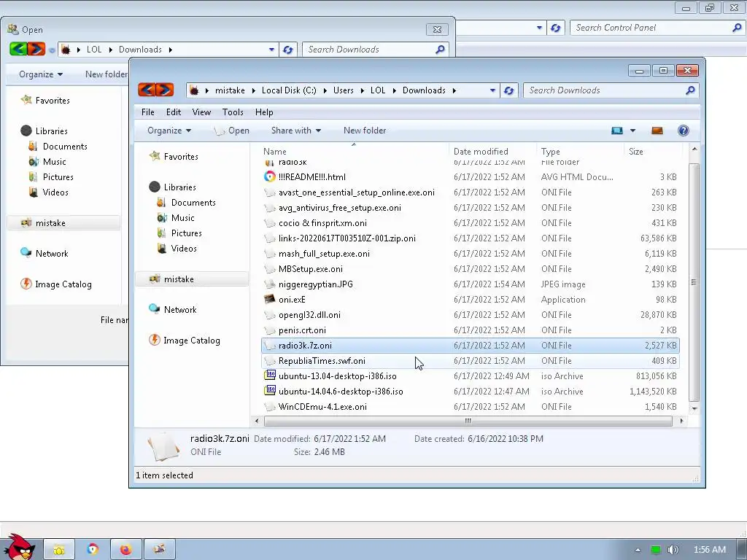This screenshot has height=560, width=747.
Task: Select links-20220617T003510Z-001.zip.oni file
Action: coord(471,238)
